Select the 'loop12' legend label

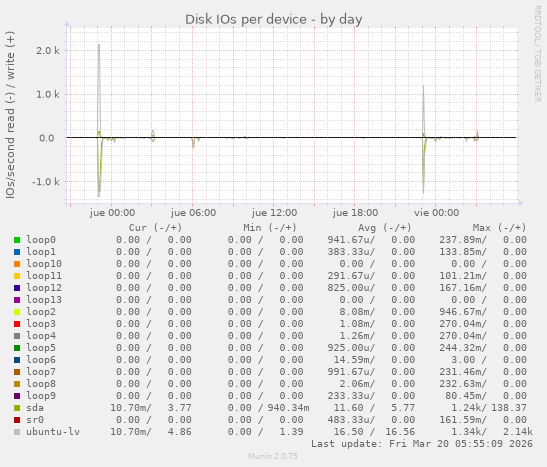pos(44,288)
